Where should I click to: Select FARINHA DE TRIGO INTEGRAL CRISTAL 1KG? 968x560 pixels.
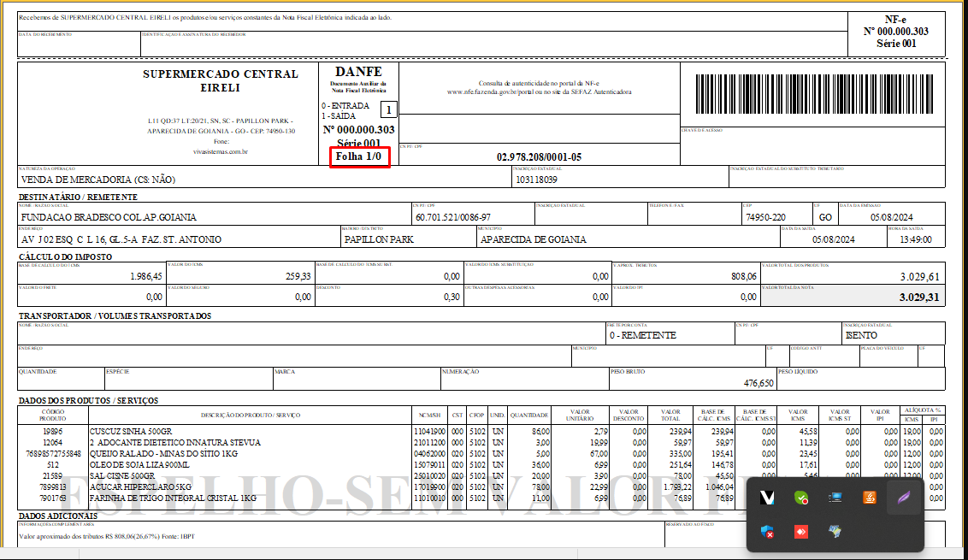pyautogui.click(x=173, y=498)
